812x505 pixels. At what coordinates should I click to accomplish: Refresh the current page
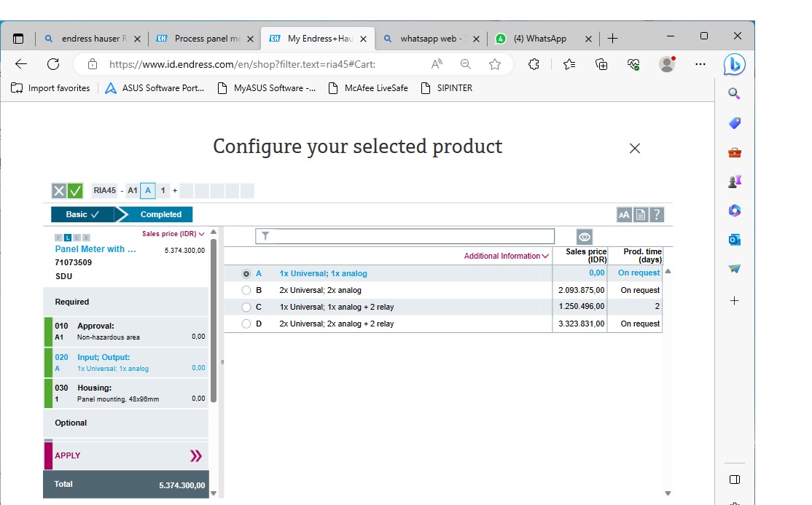53,64
